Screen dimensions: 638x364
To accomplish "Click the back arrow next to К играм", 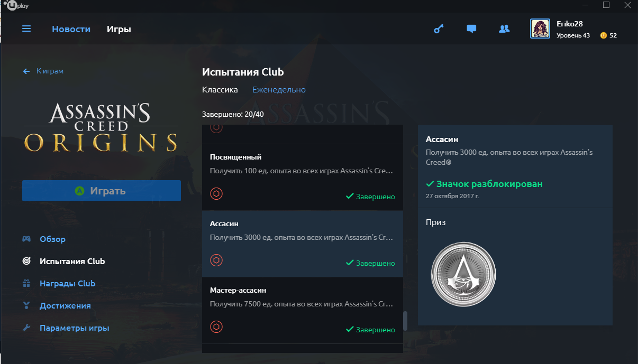I will coord(26,71).
